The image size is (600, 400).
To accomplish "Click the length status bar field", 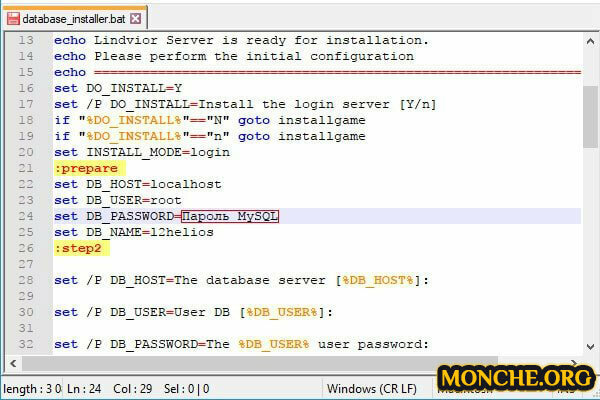I will click(x=32, y=388).
